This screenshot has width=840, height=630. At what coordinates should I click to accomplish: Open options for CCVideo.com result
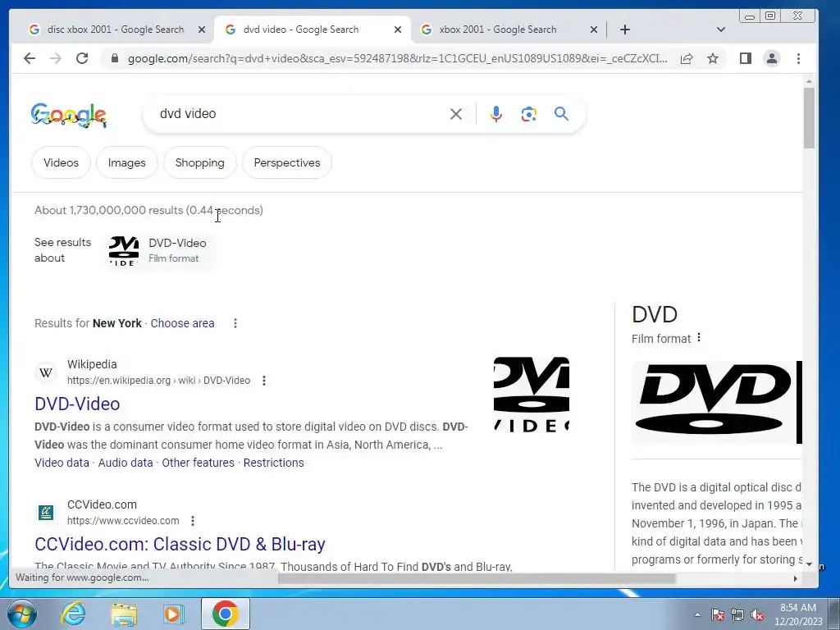[193, 521]
